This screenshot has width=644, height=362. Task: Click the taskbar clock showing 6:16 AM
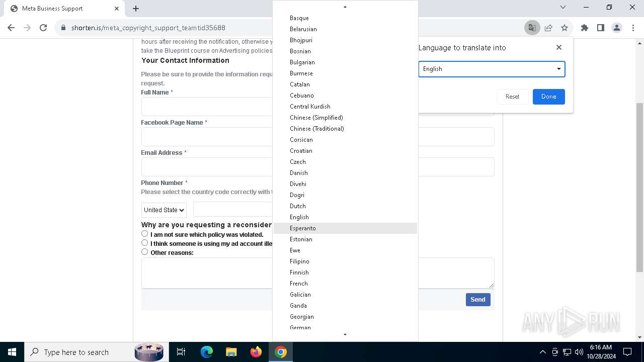tap(601, 352)
